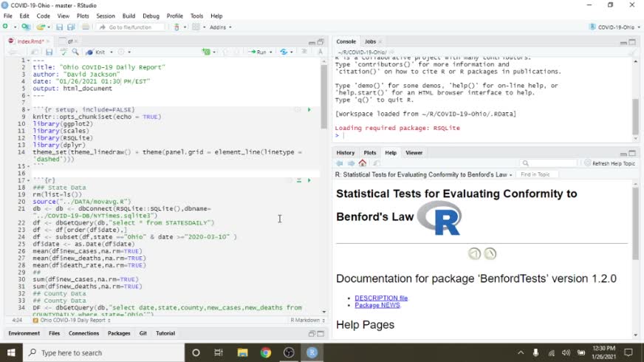Collapse the setup chunk fold arrow on line 8
The height and width of the screenshot is (362, 644).
pyautogui.click(x=28, y=110)
